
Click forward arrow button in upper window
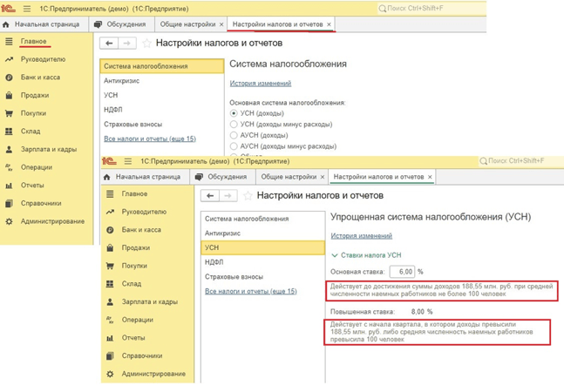click(127, 43)
